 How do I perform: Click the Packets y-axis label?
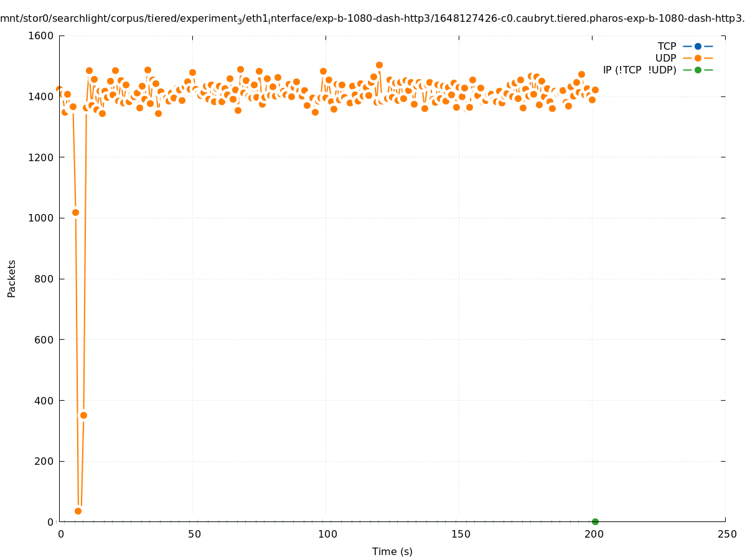point(12,278)
